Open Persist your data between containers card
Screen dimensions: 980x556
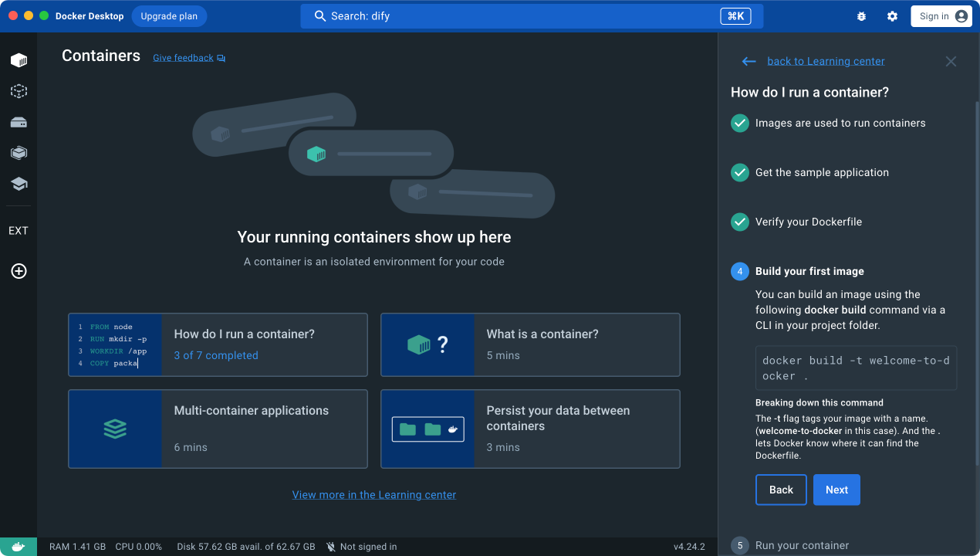pyautogui.click(x=530, y=429)
